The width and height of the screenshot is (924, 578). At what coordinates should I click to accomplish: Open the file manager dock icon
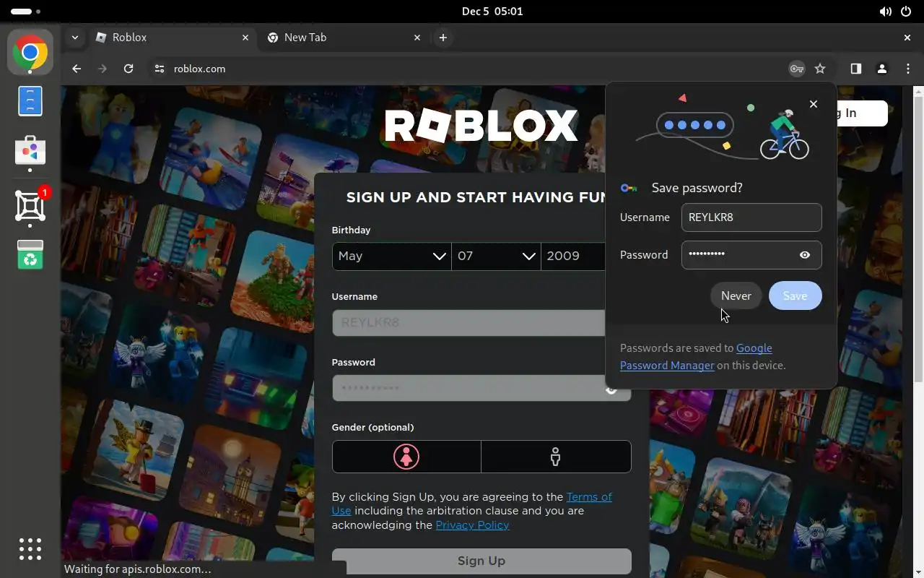tap(30, 100)
